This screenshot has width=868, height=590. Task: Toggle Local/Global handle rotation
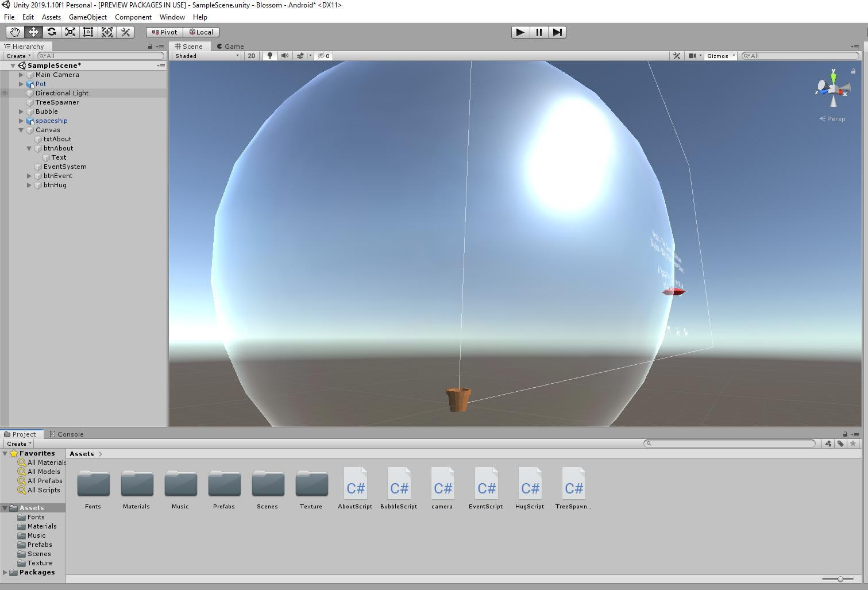click(201, 32)
